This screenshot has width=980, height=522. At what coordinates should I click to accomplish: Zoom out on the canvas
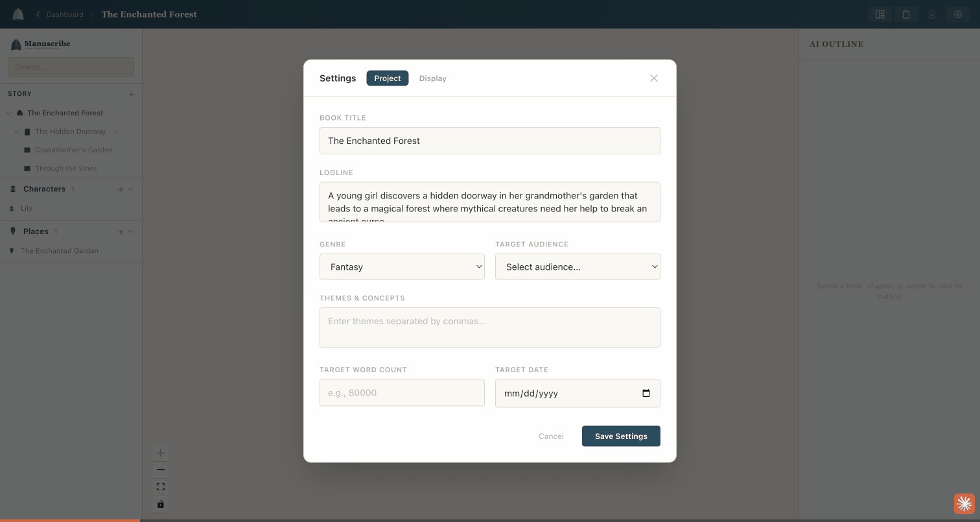[x=160, y=469]
